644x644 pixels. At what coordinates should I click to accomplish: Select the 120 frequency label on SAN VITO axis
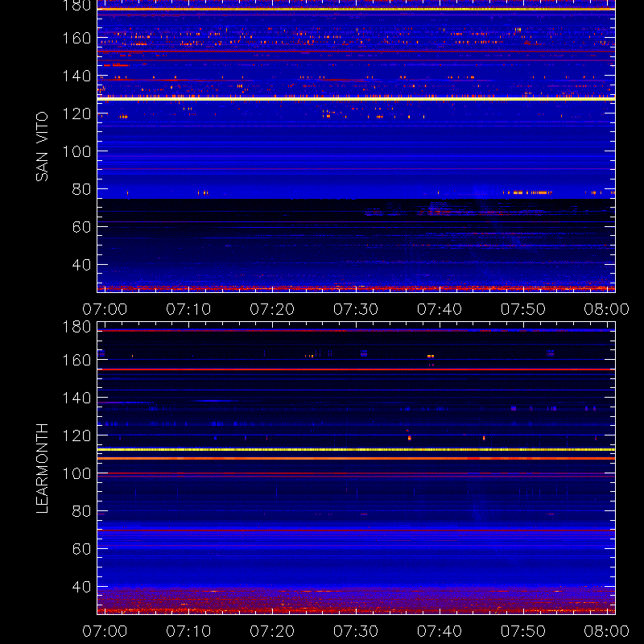click(x=76, y=114)
